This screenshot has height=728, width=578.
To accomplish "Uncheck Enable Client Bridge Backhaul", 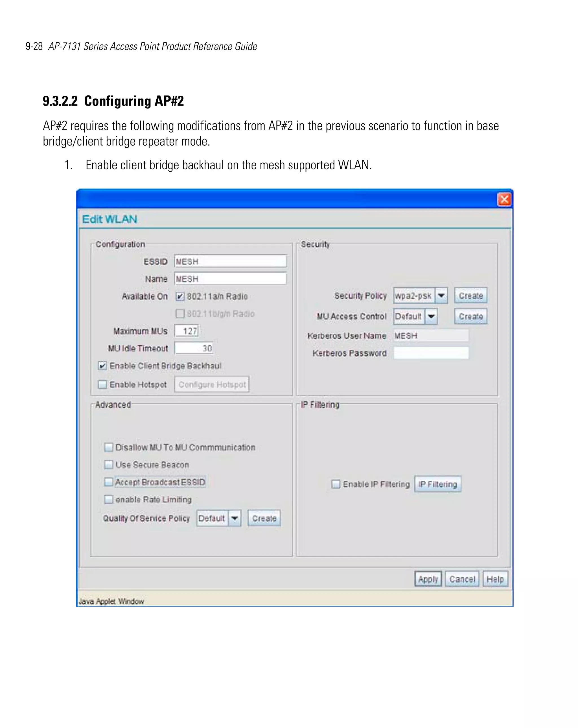I will [x=102, y=366].
